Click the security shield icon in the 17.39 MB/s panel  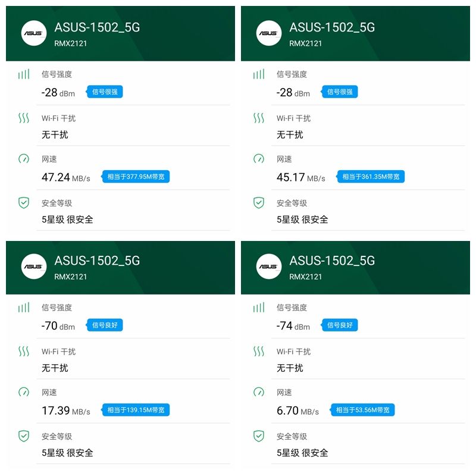click(24, 436)
